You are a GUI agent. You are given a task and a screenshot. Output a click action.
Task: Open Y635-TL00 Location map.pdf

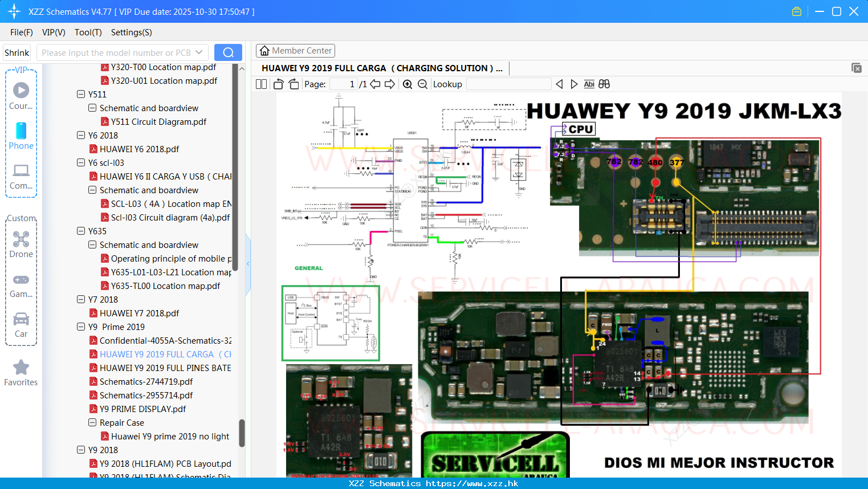160,286
